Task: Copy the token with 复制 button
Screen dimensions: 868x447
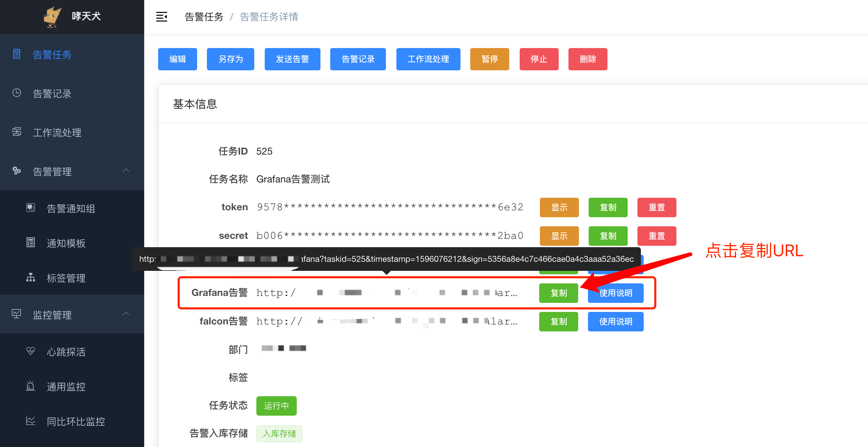Action: (608, 207)
